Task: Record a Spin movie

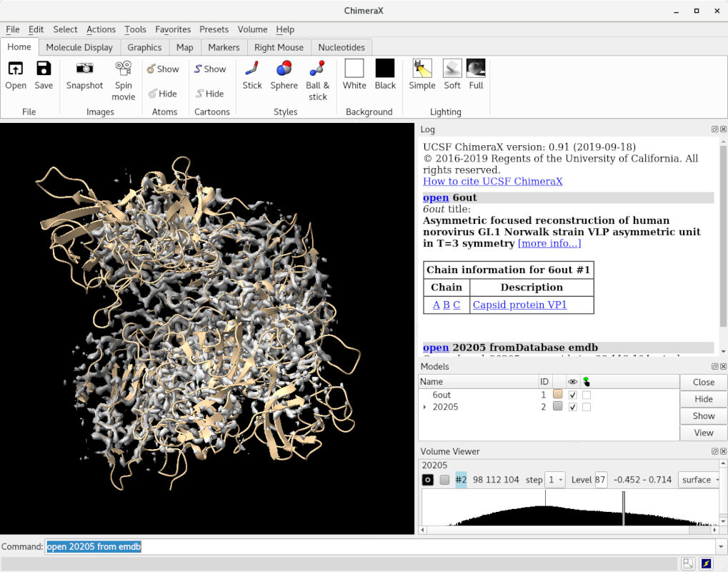Action: (x=123, y=69)
